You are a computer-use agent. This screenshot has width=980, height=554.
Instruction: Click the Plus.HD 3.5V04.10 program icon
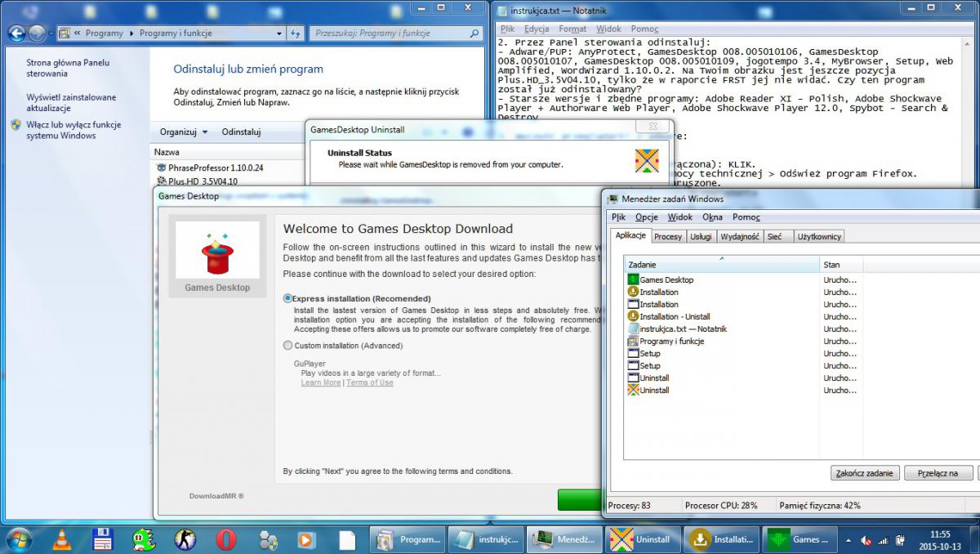click(161, 181)
